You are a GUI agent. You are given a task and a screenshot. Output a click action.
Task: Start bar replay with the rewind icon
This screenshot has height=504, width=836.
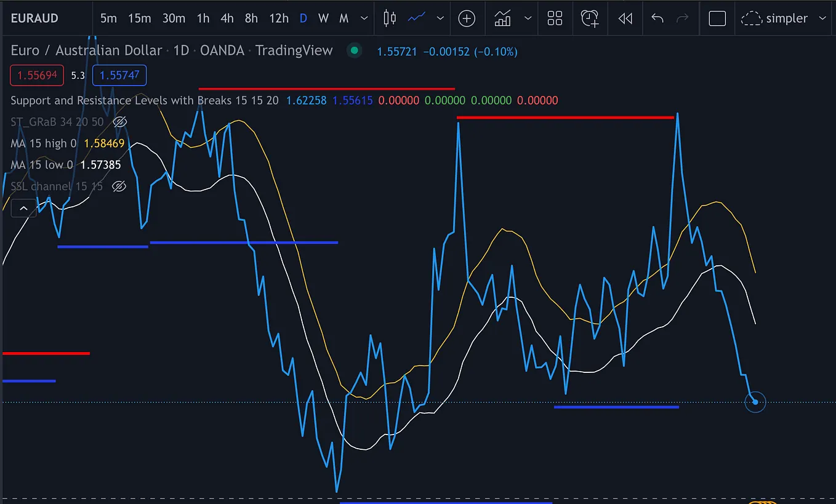(625, 18)
